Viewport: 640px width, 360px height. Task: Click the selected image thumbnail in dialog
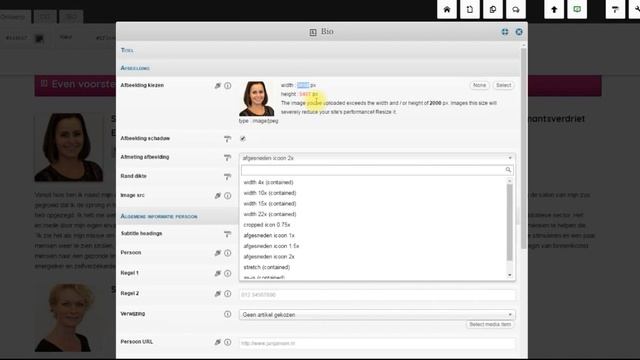(x=257, y=99)
